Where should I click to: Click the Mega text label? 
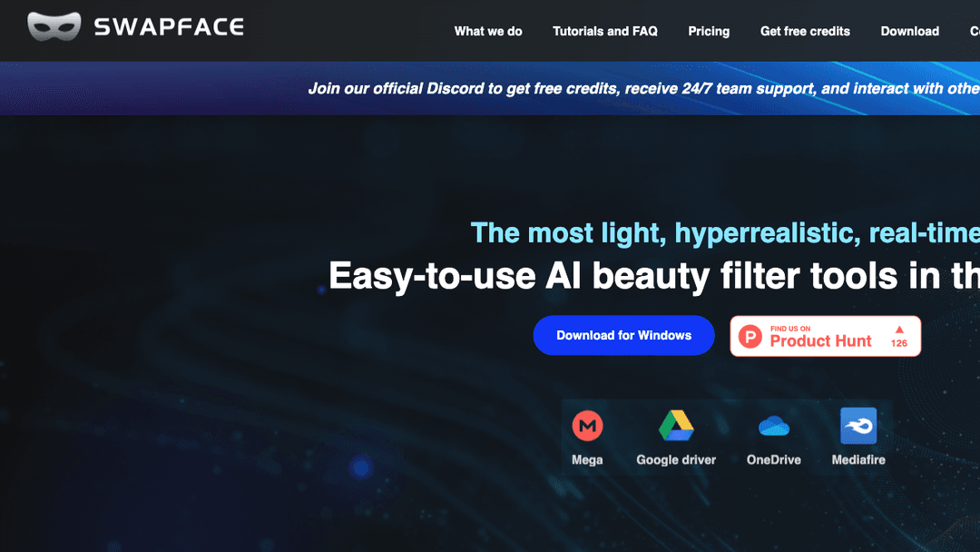[x=587, y=459]
